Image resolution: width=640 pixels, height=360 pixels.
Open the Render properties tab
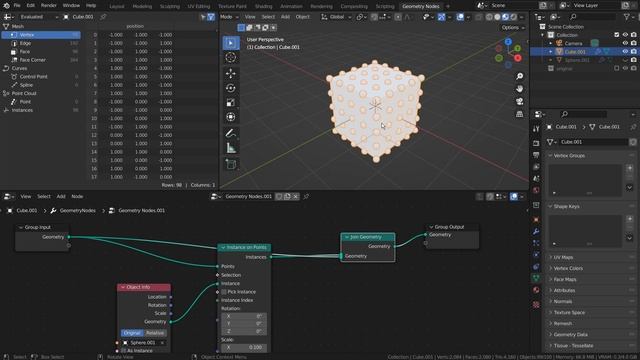(x=536, y=143)
